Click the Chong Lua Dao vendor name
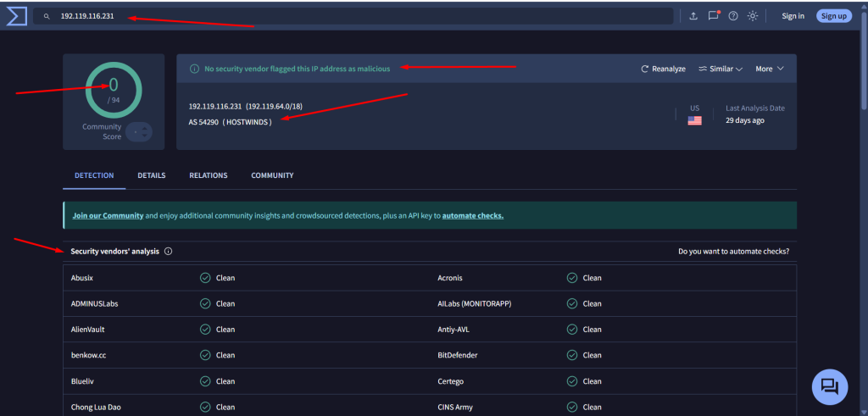Screen dimensions: 868x416 [96, 408]
